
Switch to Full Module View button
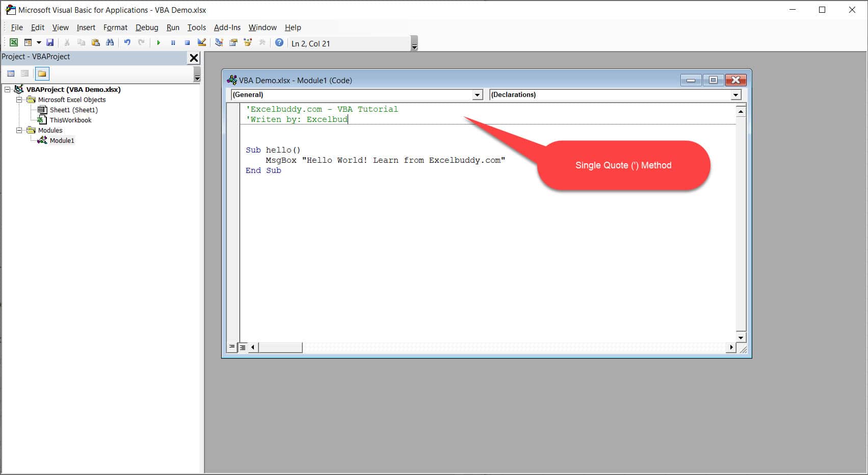tap(243, 347)
